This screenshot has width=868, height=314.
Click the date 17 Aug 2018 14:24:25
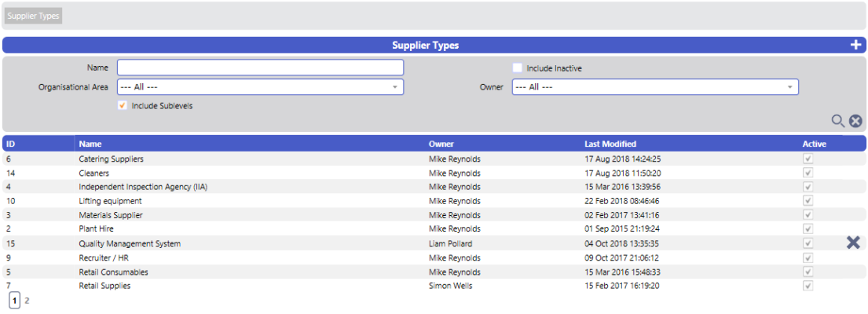click(623, 159)
